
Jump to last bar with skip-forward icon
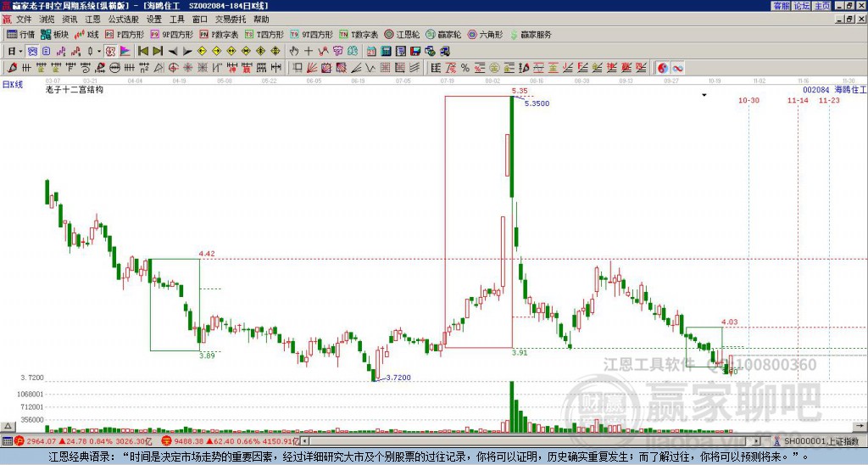pyautogui.click(x=158, y=52)
